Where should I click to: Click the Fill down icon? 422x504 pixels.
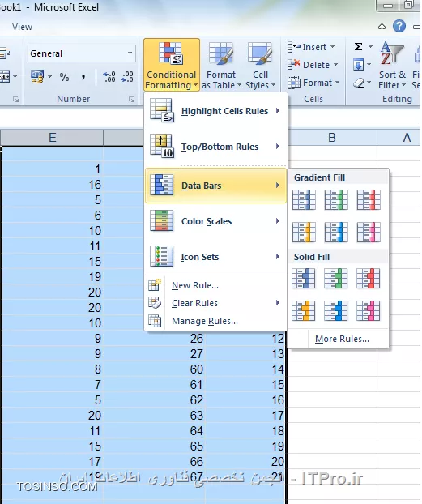tap(358, 65)
